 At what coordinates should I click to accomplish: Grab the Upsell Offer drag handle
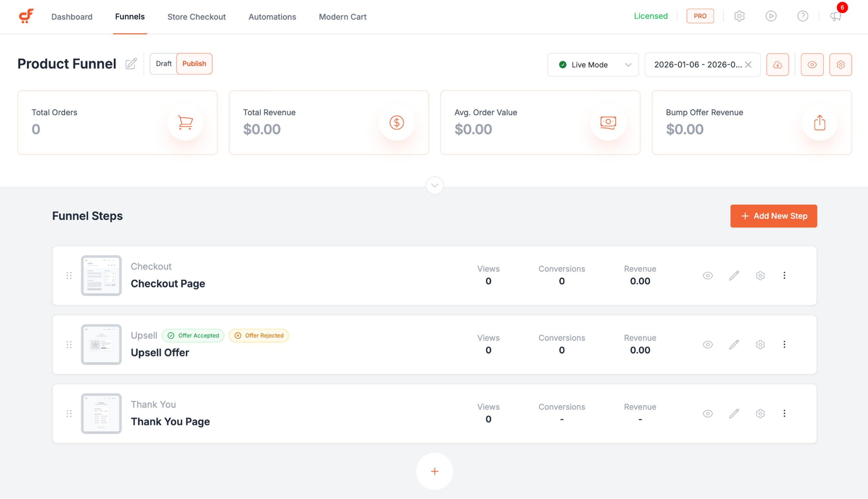(x=69, y=344)
